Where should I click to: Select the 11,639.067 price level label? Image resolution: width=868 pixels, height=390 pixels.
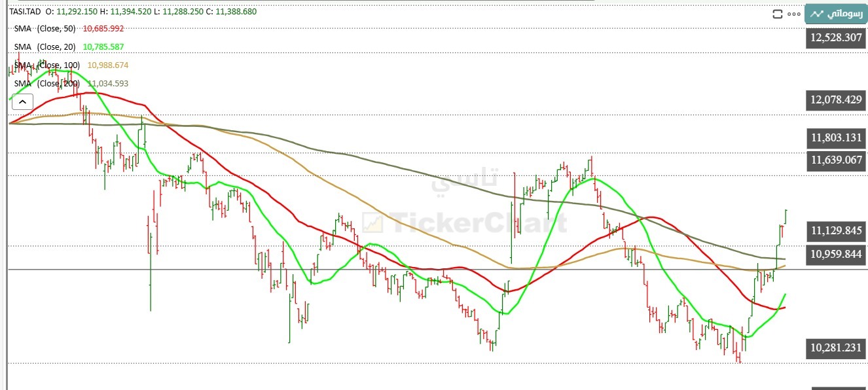coord(836,160)
